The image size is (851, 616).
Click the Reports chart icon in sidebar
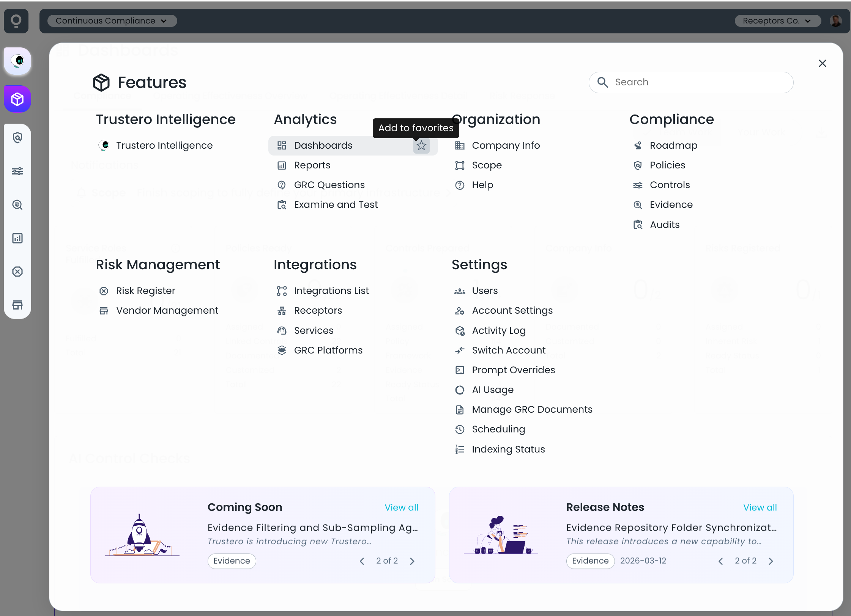point(17,238)
